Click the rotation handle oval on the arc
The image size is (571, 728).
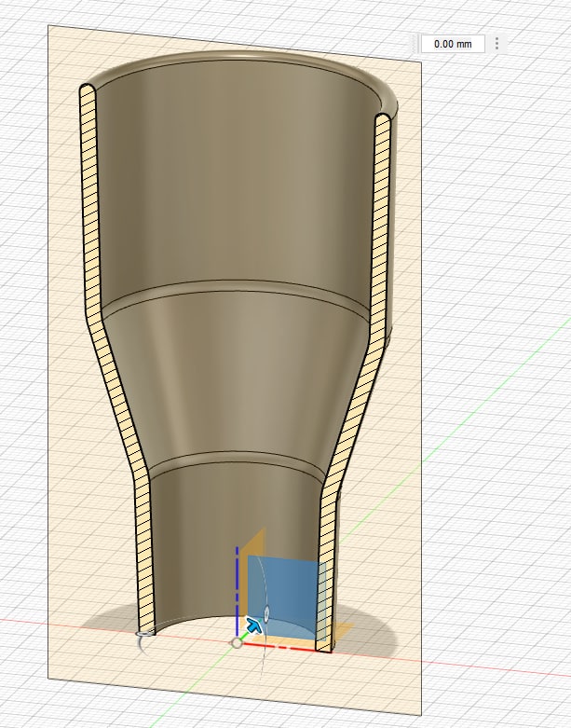(266, 613)
